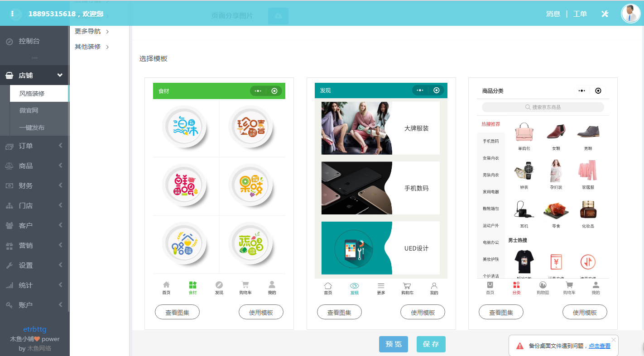Collapse the 店铺 menu section
This screenshot has height=356, width=644.
point(60,75)
